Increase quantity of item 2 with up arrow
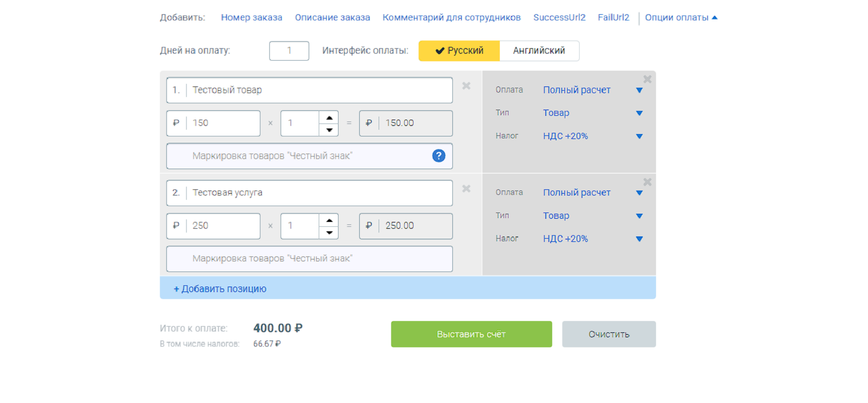 [x=329, y=221]
